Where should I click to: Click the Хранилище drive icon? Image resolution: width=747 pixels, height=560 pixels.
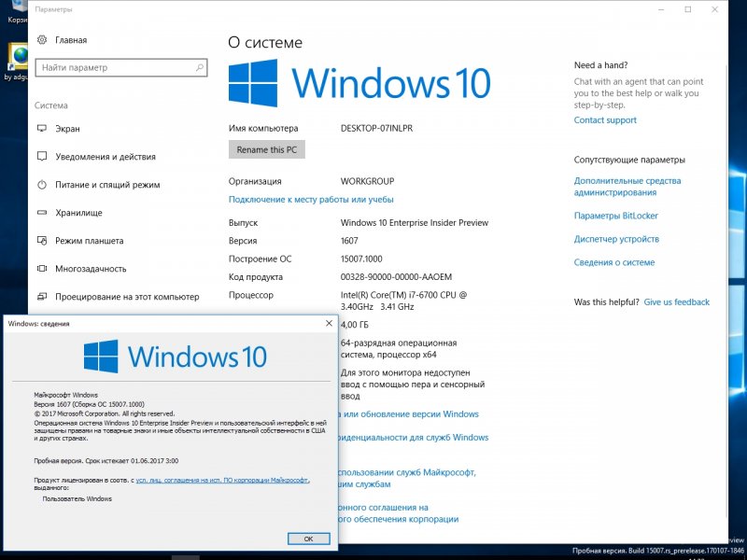point(42,213)
